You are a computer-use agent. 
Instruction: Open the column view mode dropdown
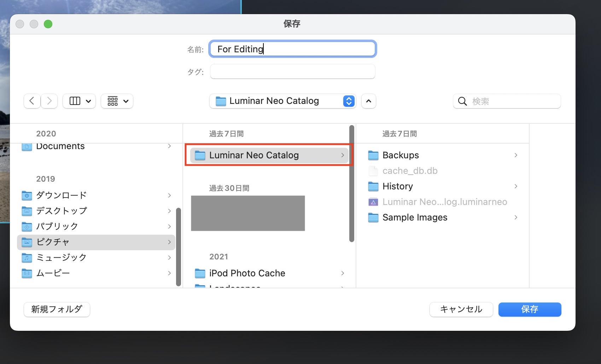(x=79, y=101)
